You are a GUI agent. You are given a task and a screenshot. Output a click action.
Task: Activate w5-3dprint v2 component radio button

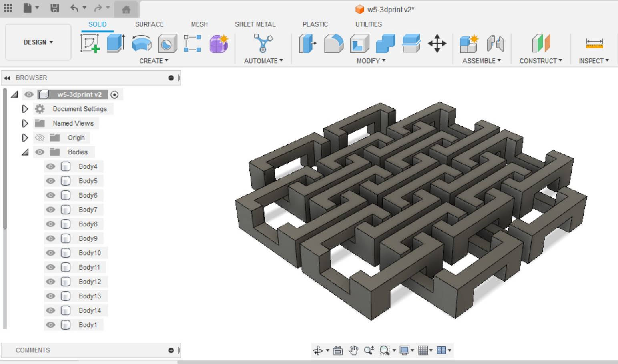[x=114, y=95]
